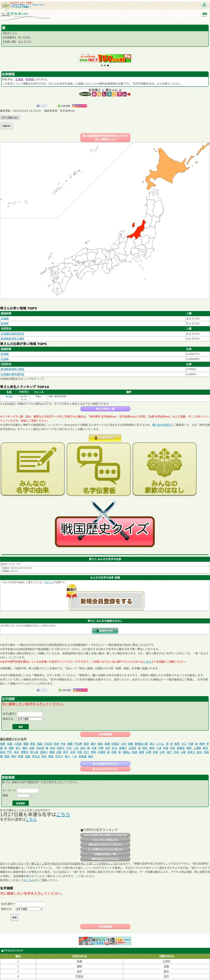Screen dimensions: 210x980
Task: Open the 名字博士と愛ちゃん column banner
Action: (x=105, y=92)
